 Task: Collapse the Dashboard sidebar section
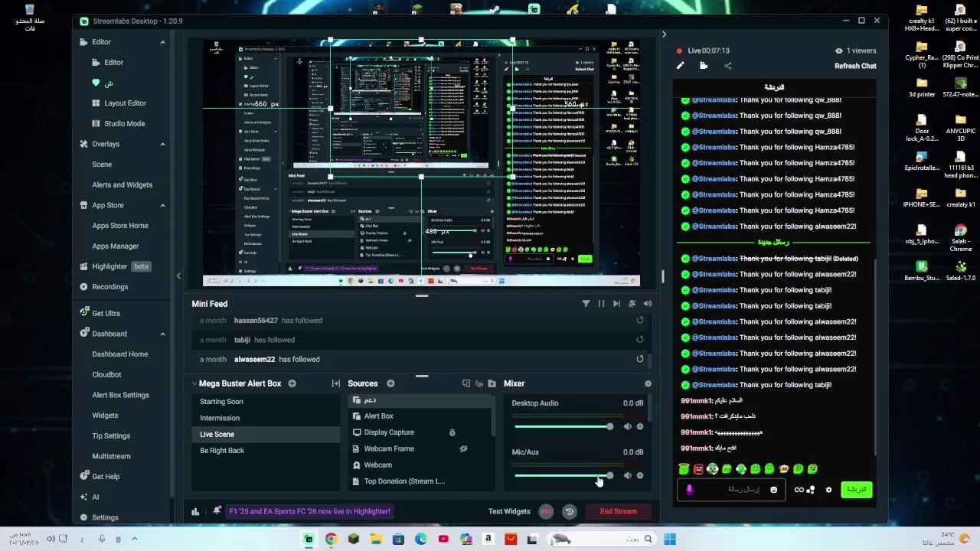[162, 334]
